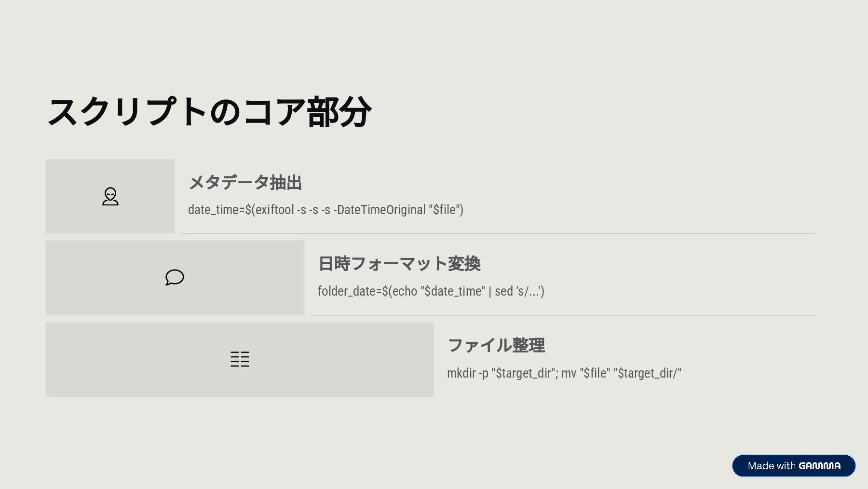Screen dimensions: 868x489
Task: Click the slide title スクリプトのコア部分
Action: pos(209,112)
